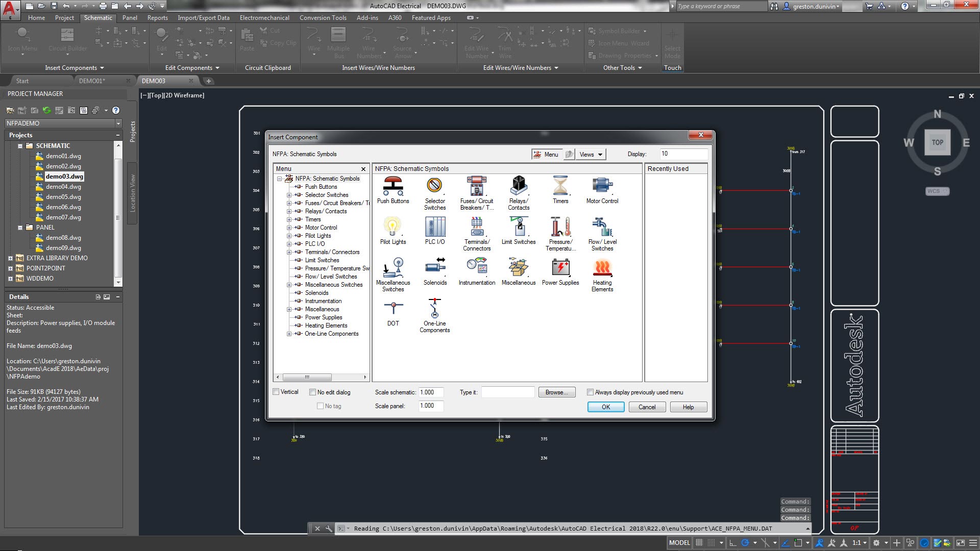This screenshot has height=551, width=980.
Task: Click the Browse button for symbol path
Action: [x=556, y=392]
